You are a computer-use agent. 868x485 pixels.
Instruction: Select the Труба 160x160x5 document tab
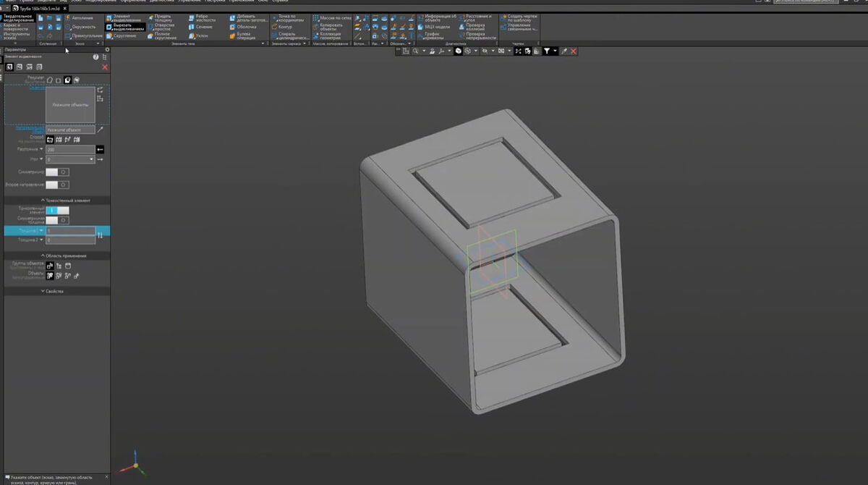pyautogui.click(x=41, y=8)
